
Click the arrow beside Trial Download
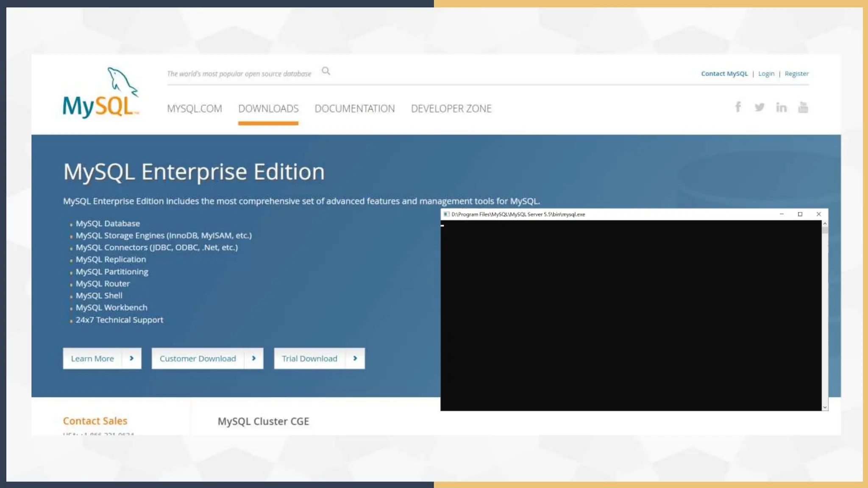click(x=355, y=358)
